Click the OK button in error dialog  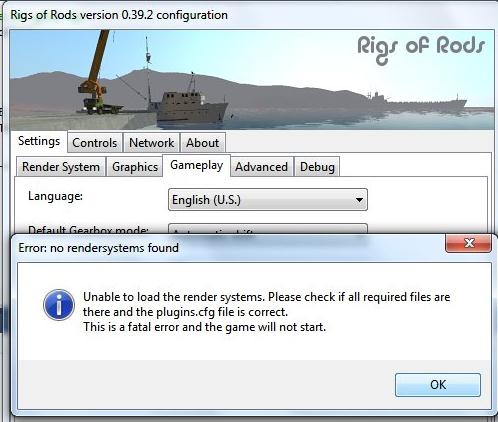[x=438, y=385]
